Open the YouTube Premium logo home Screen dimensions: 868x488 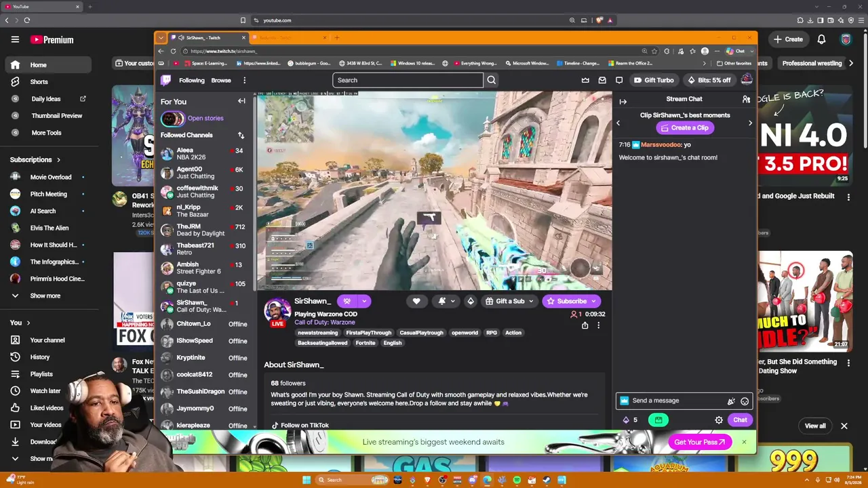(52, 39)
